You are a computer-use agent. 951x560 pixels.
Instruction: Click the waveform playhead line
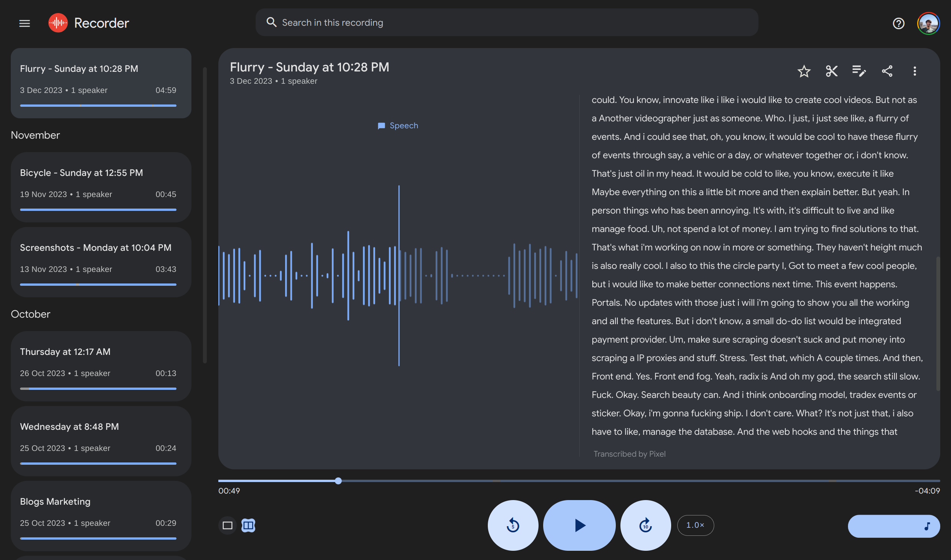[x=399, y=275]
